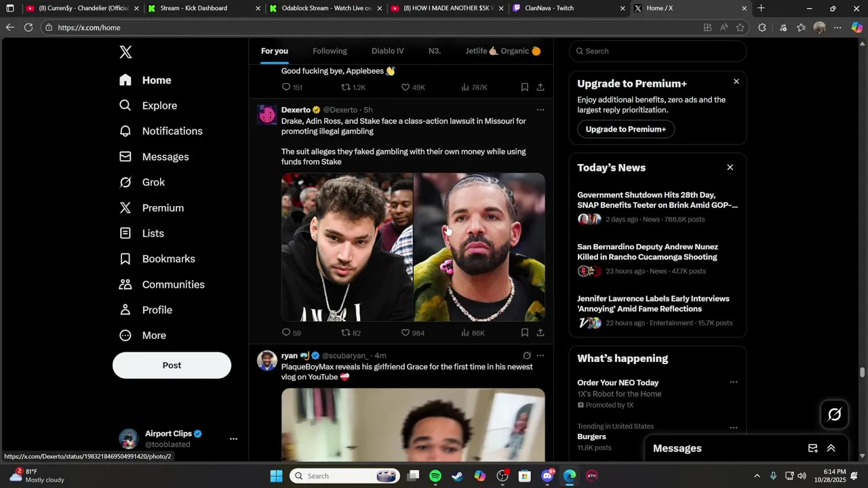Open account menu next to Airport Clips

[x=233, y=439]
